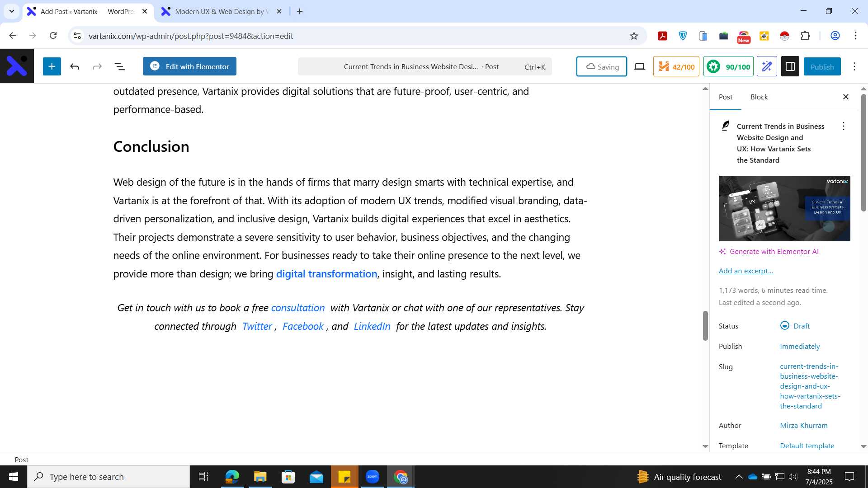
Task: Click the consultation link in the footer text
Action: coord(298,308)
